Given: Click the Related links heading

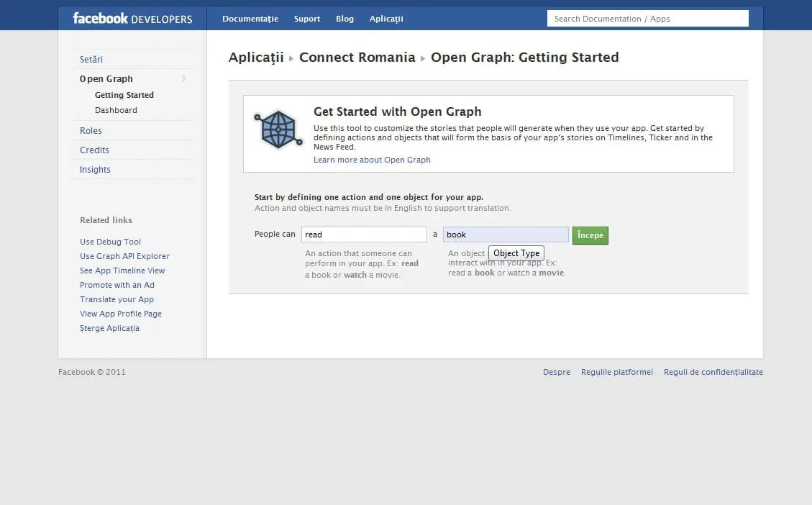Looking at the screenshot, I should tap(106, 220).
